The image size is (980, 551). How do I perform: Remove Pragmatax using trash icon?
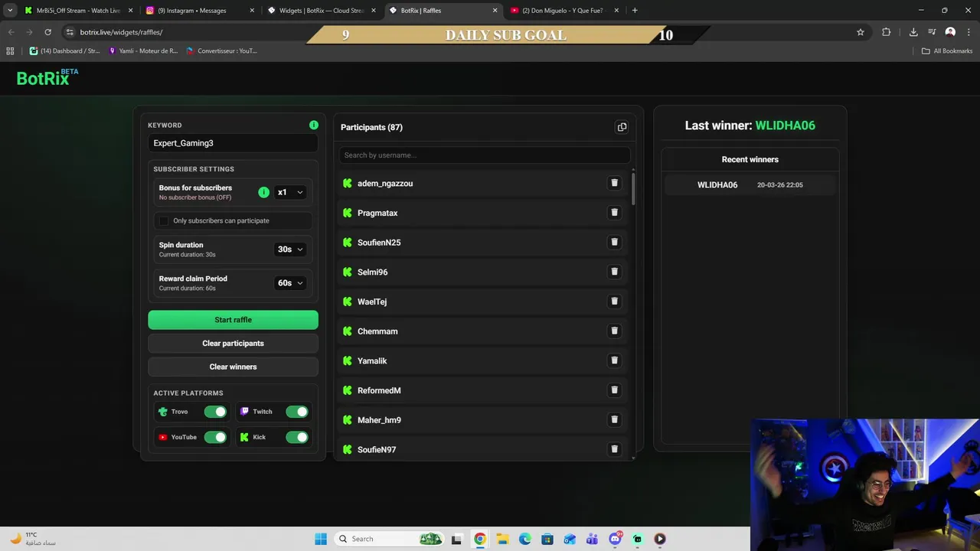(x=614, y=213)
